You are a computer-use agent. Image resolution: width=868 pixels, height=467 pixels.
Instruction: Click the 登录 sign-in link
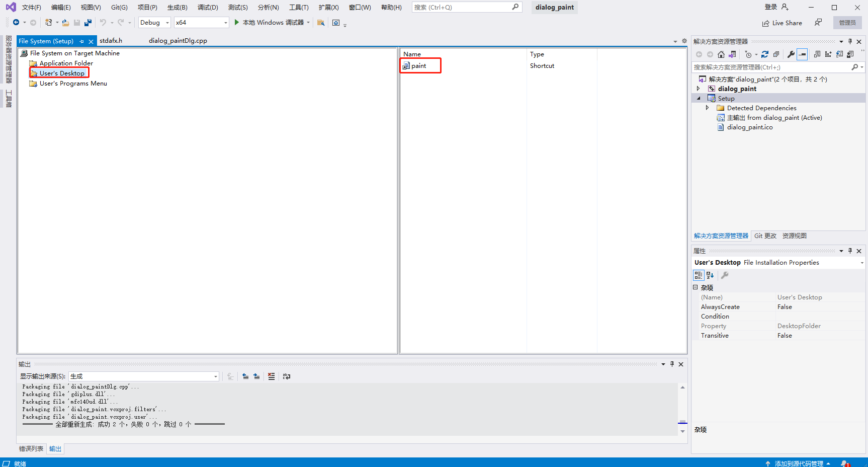click(770, 7)
